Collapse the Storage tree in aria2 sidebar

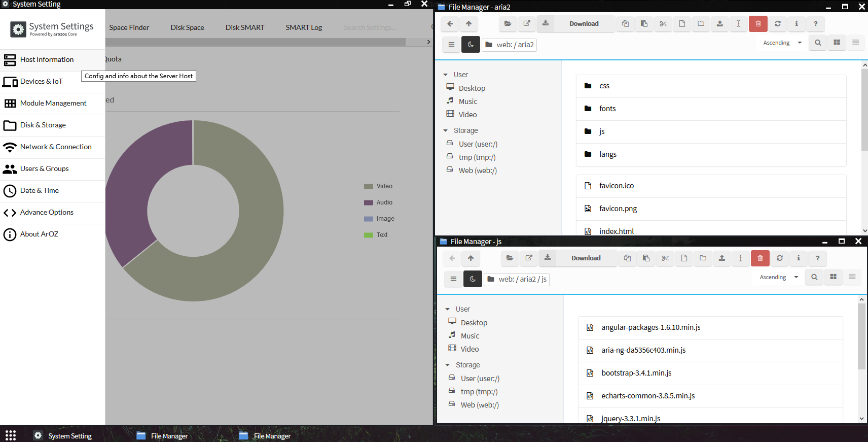pos(446,131)
